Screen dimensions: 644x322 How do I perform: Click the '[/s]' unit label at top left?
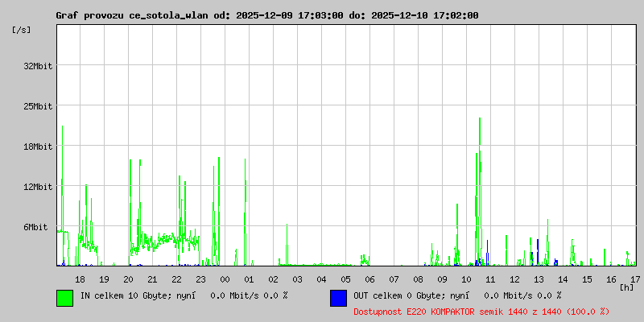click(x=22, y=30)
